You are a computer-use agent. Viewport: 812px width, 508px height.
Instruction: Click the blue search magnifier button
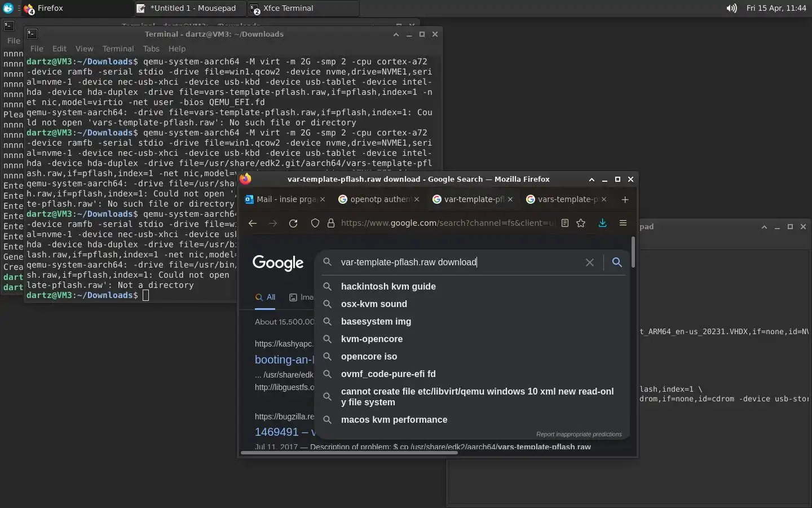tap(617, 262)
